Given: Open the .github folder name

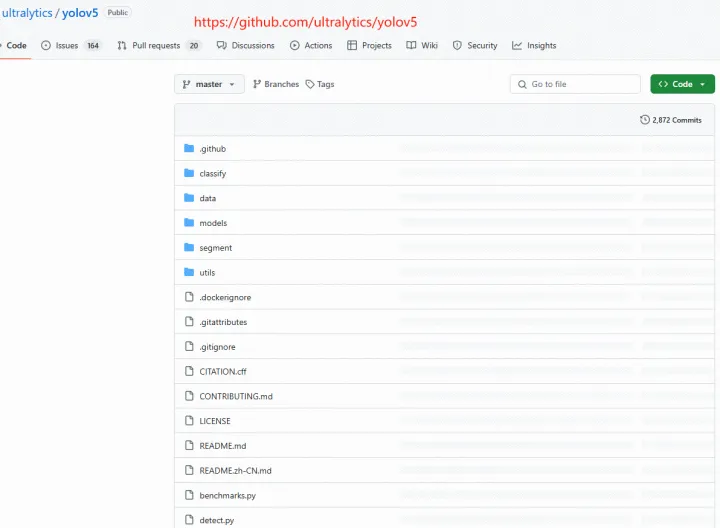Looking at the screenshot, I should (x=212, y=149).
